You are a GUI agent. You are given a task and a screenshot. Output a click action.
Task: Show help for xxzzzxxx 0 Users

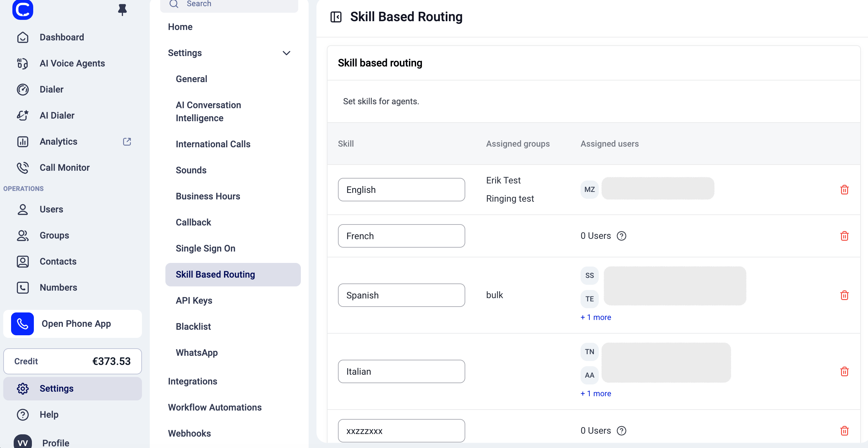pyautogui.click(x=621, y=431)
